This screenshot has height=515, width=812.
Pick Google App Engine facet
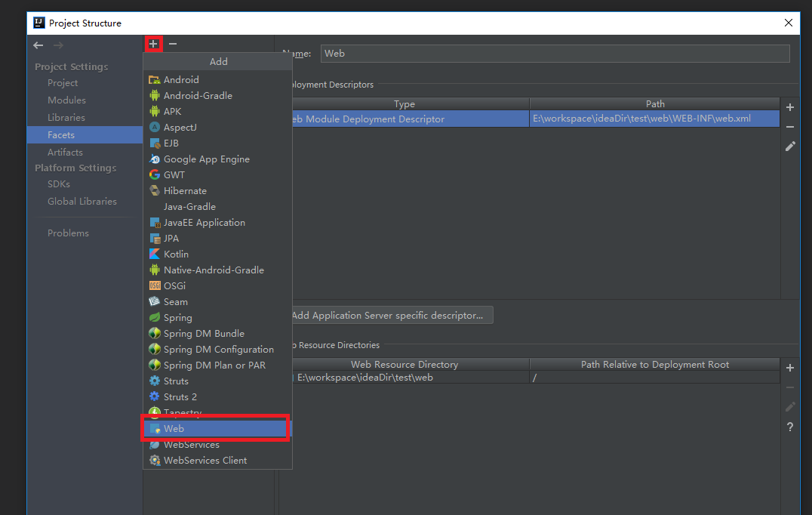click(x=217, y=159)
